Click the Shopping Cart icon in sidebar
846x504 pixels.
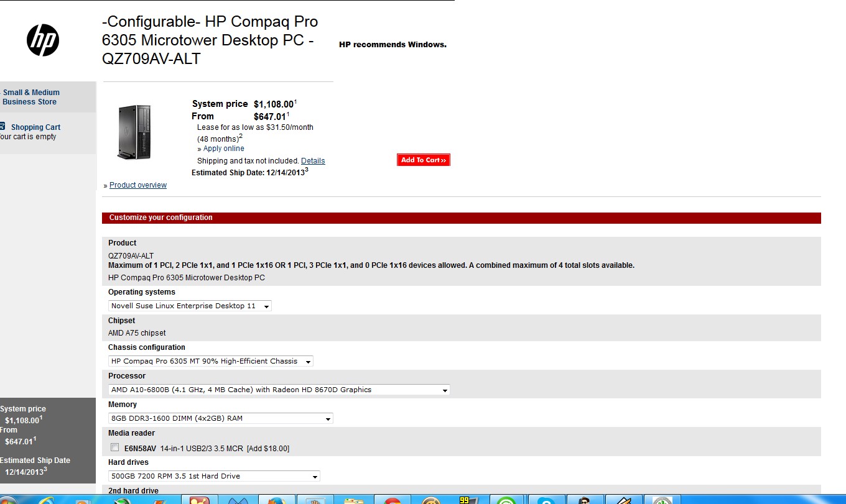click(2, 126)
